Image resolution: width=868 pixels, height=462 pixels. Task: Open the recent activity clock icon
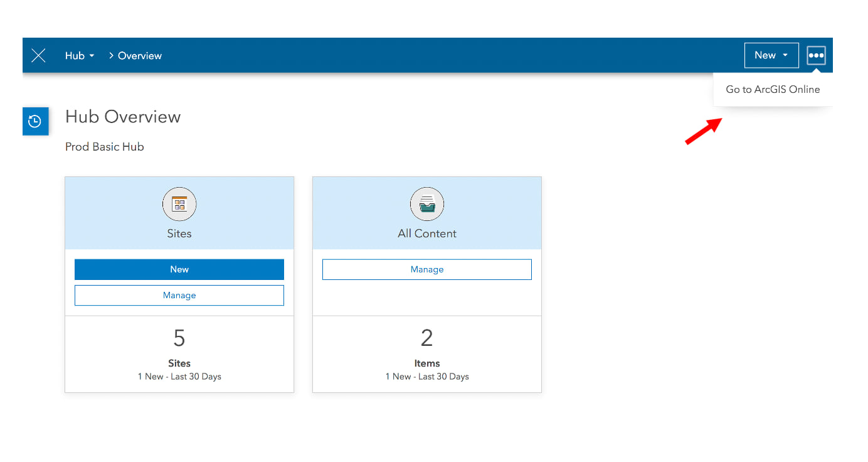(x=35, y=121)
